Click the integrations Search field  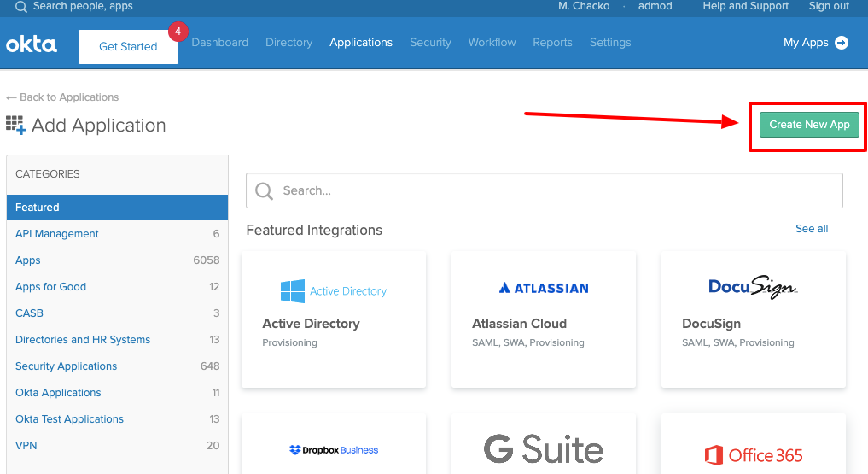pyautogui.click(x=545, y=190)
